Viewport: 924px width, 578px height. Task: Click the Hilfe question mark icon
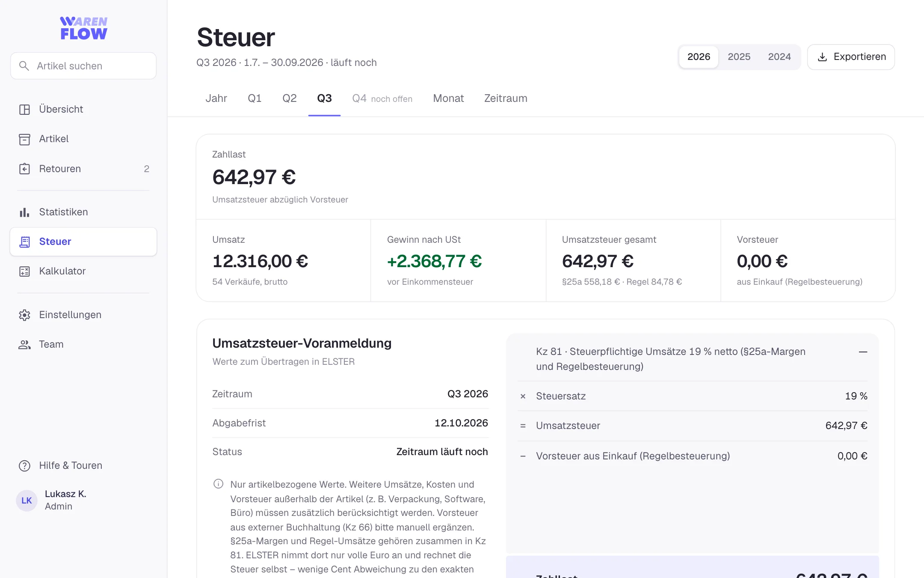pos(24,466)
